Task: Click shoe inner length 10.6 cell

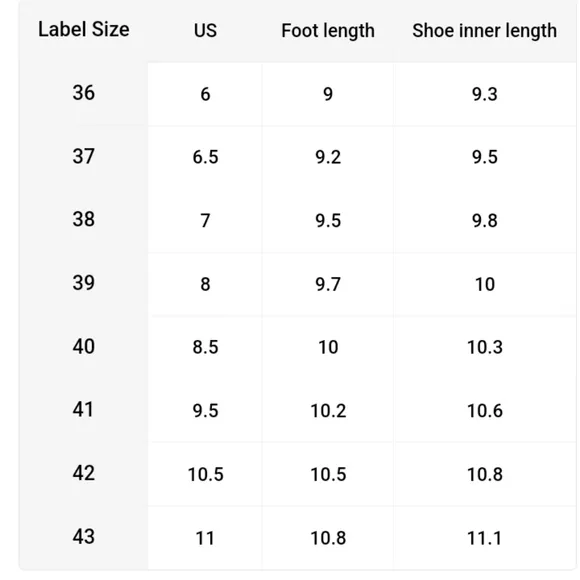Action: (485, 411)
